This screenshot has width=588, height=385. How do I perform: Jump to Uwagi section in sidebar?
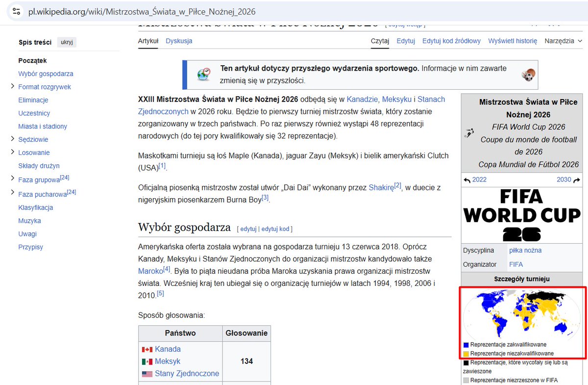point(27,234)
